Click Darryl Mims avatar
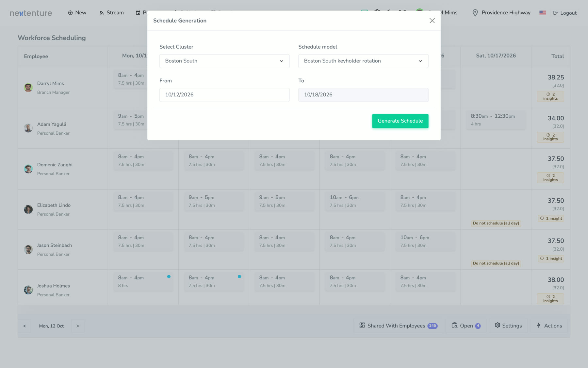Screen dimensions: 588x368 pos(28,88)
